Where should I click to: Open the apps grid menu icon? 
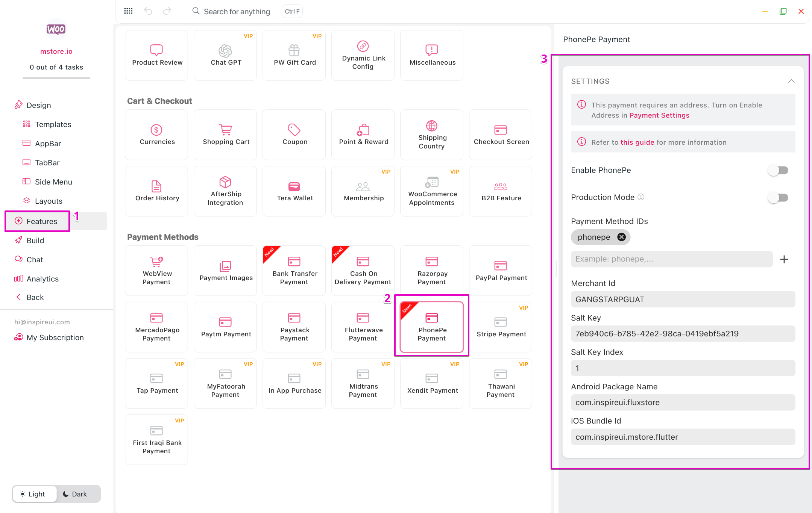128,11
